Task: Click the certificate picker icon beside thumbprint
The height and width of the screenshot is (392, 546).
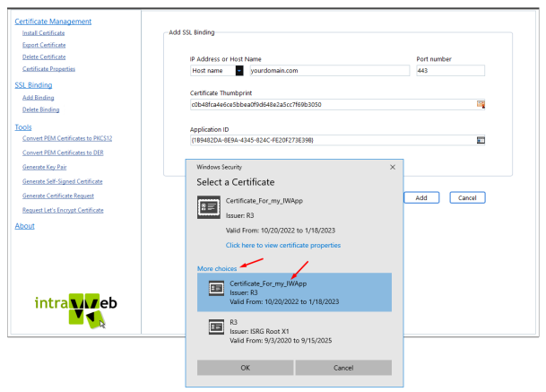Action: (481, 104)
